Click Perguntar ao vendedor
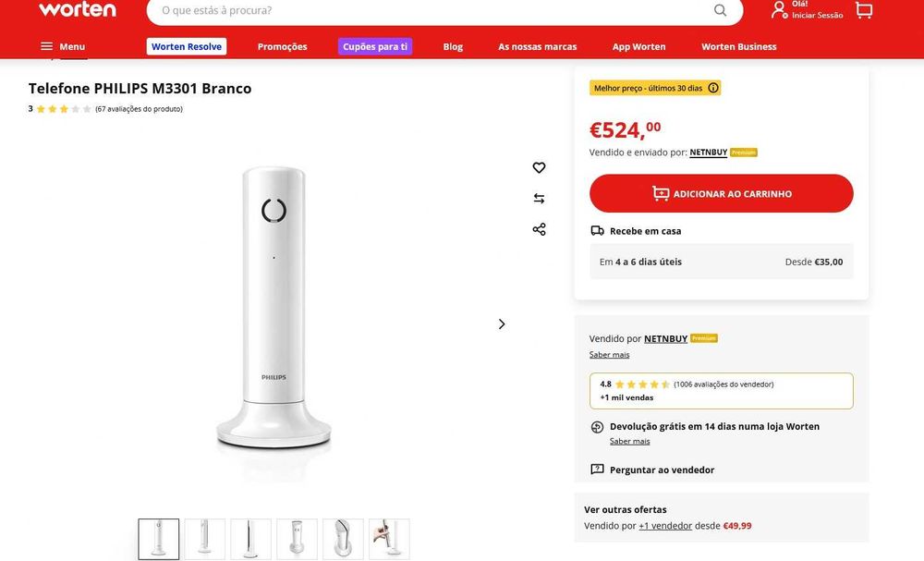This screenshot has height=561, width=924. tap(662, 470)
